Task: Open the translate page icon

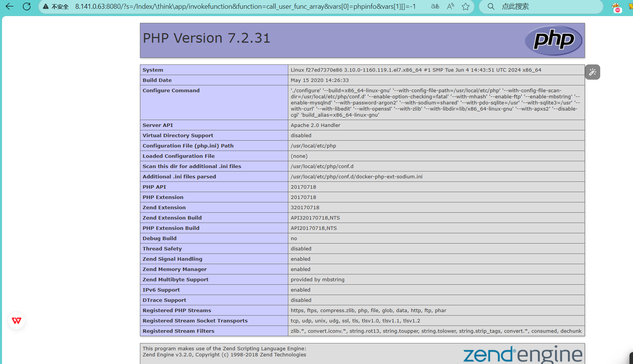Action: pos(435,6)
